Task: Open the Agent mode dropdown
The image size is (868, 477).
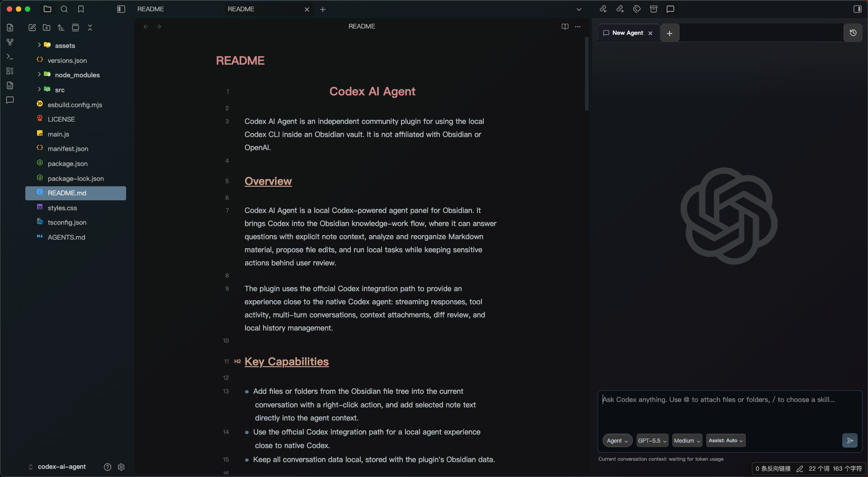Action: (617, 441)
